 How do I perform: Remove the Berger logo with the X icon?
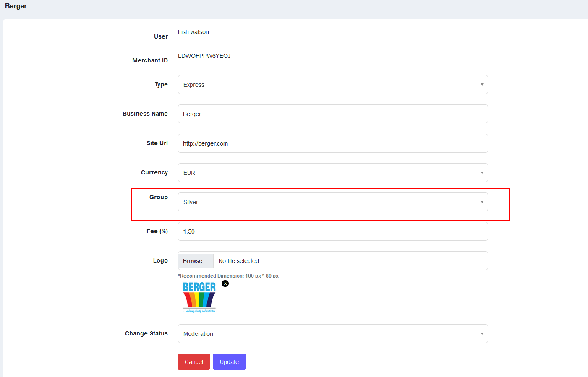(x=225, y=284)
